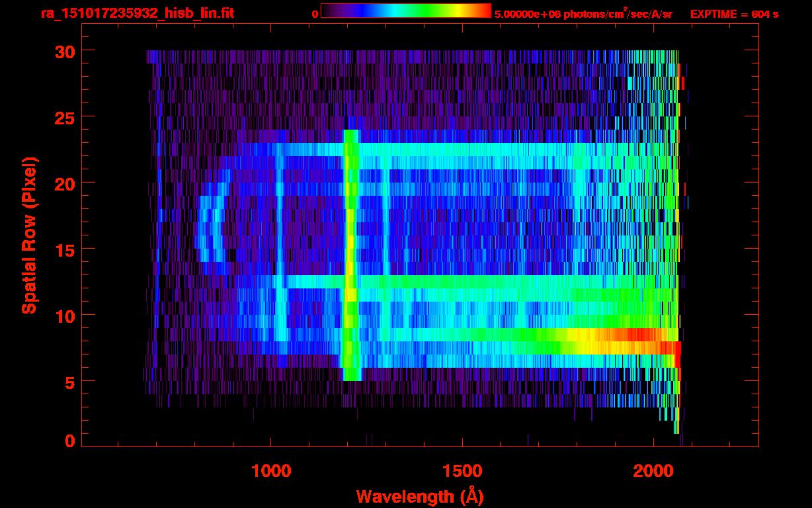Click the 5.00000e+06 photons units label

point(583,13)
